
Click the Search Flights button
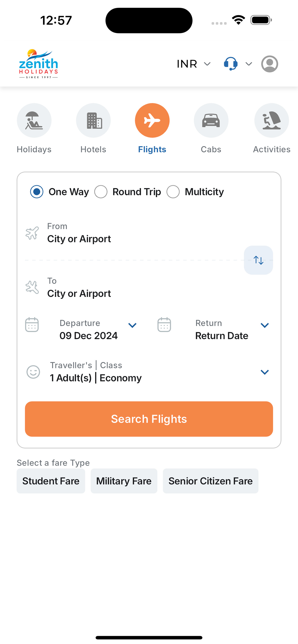coord(149,419)
